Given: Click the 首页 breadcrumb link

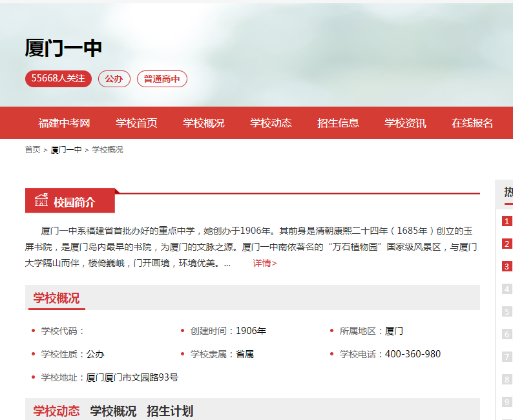Looking at the screenshot, I should click(x=32, y=150).
